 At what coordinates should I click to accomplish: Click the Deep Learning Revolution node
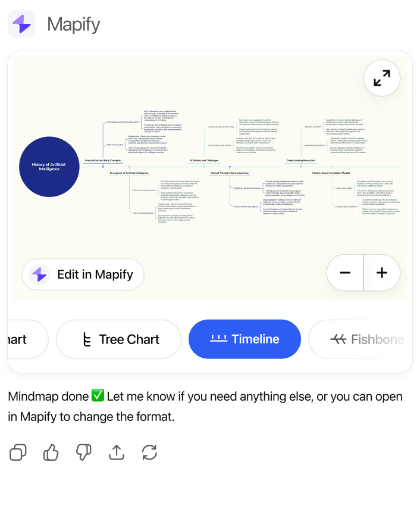[x=301, y=160]
